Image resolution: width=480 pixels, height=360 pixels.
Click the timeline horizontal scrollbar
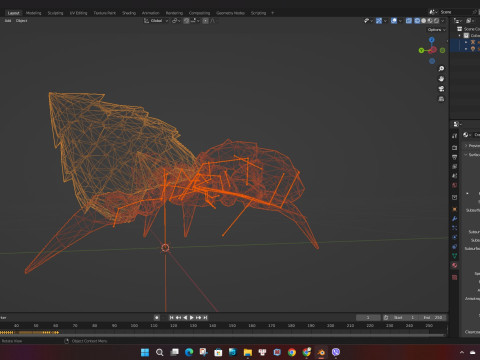point(223,335)
